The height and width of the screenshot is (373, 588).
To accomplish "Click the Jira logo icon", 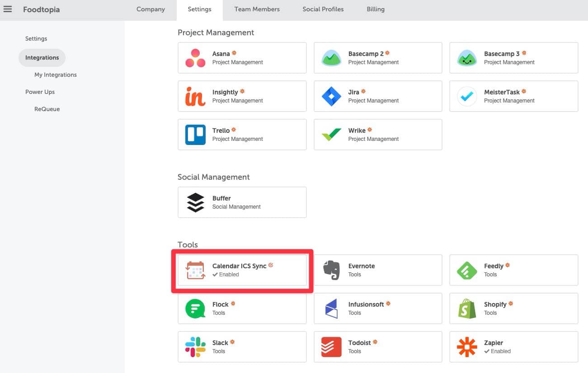I will click(x=331, y=96).
